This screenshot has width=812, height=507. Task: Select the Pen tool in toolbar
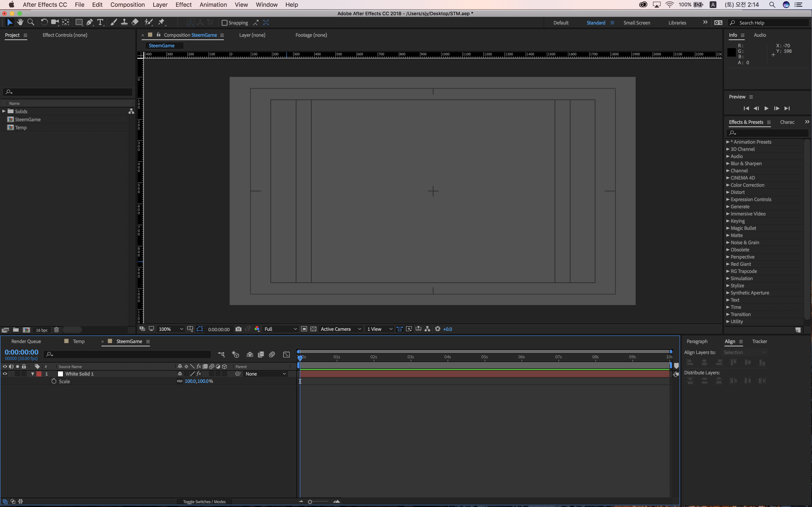tap(89, 22)
